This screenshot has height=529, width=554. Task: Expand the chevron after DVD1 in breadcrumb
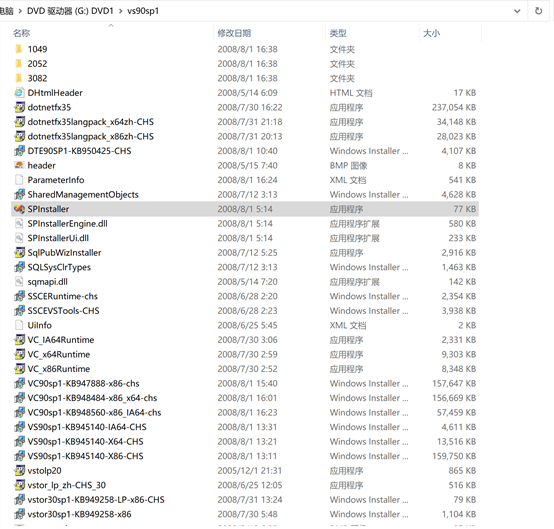point(120,11)
